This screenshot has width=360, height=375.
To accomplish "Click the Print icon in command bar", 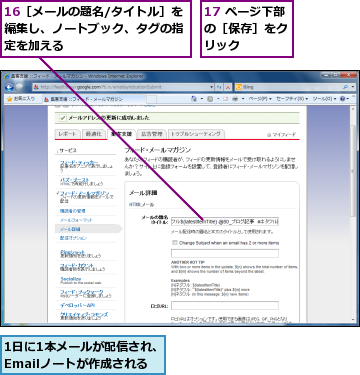I will pos(235,99).
